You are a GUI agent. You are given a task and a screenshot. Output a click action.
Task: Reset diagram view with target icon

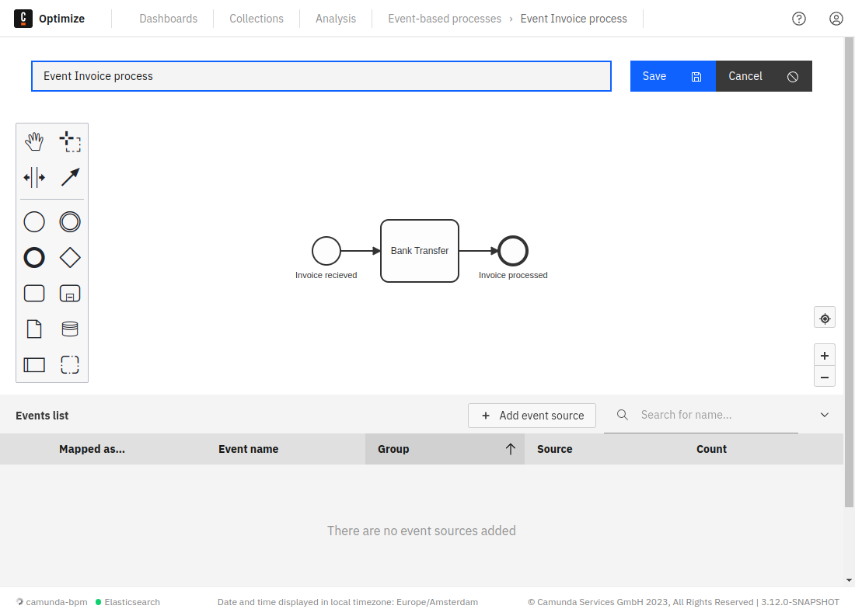coord(825,318)
